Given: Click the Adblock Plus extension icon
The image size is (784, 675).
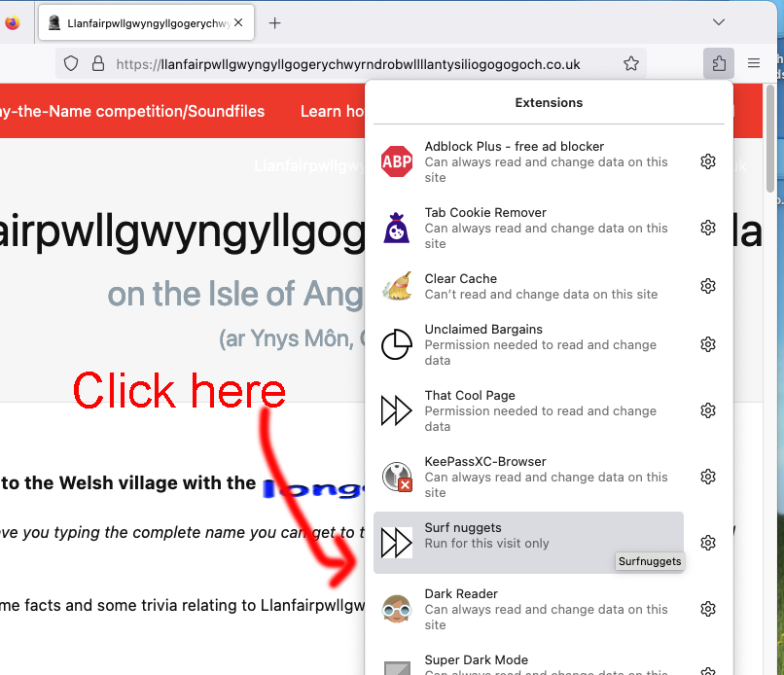Looking at the screenshot, I should click(x=397, y=161).
